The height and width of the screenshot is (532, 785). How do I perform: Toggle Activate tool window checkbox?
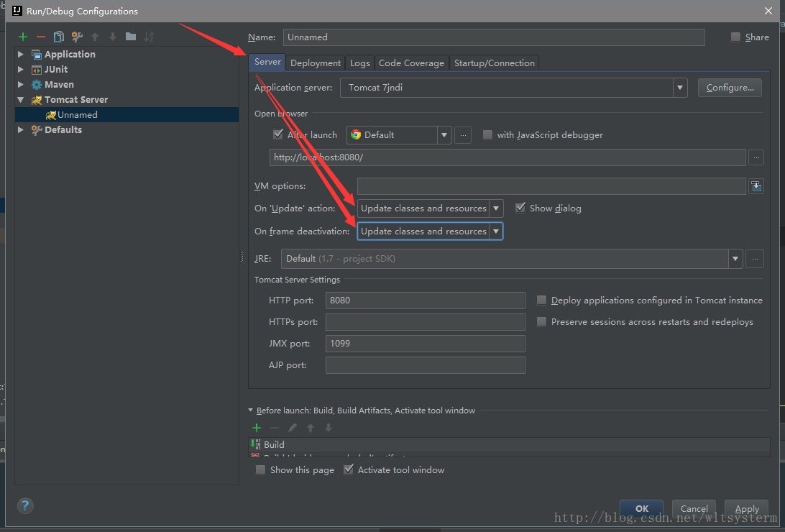pos(349,469)
